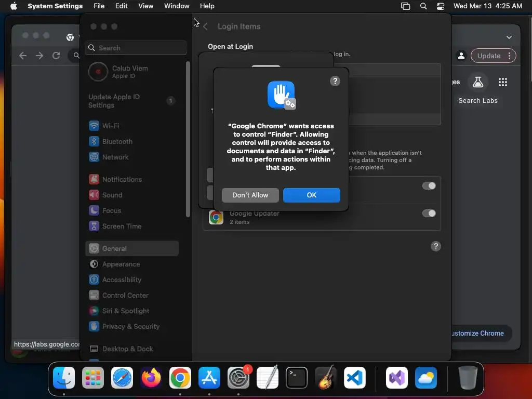Image resolution: width=532 pixels, height=399 pixels.
Task: Open Visual Studio from the Dock
Action: [x=396, y=378]
